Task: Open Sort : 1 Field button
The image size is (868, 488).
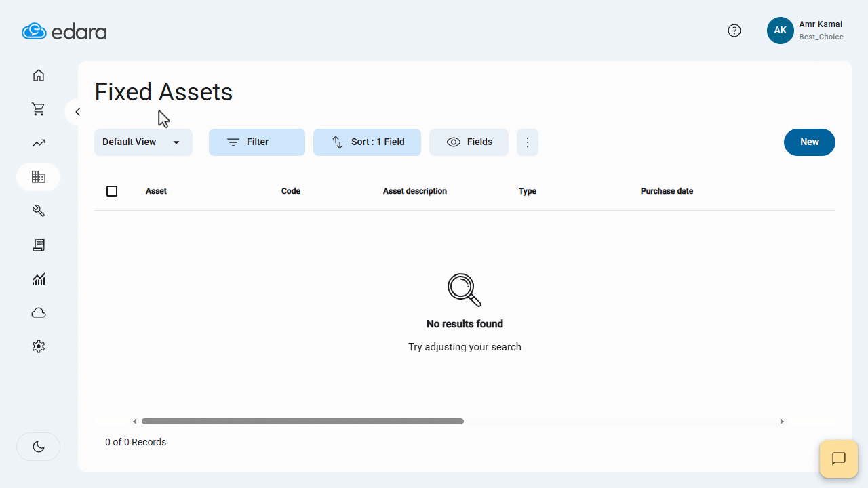Action: (x=367, y=142)
